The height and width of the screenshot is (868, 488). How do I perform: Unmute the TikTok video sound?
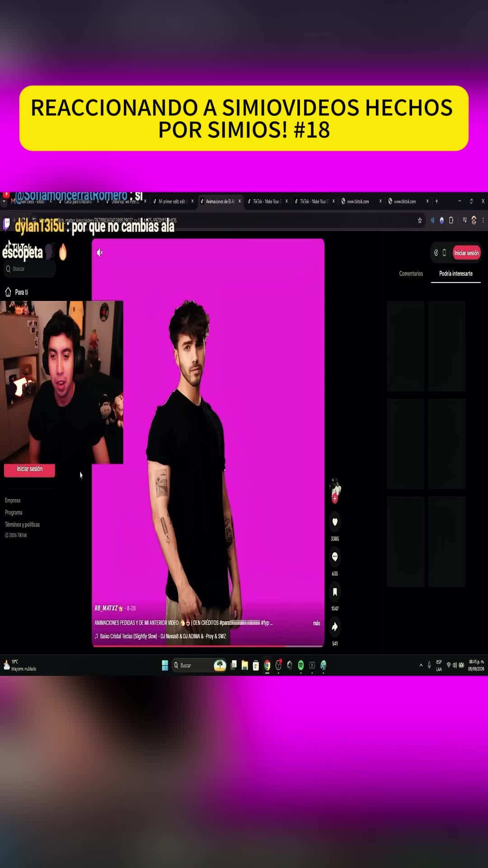click(x=100, y=253)
